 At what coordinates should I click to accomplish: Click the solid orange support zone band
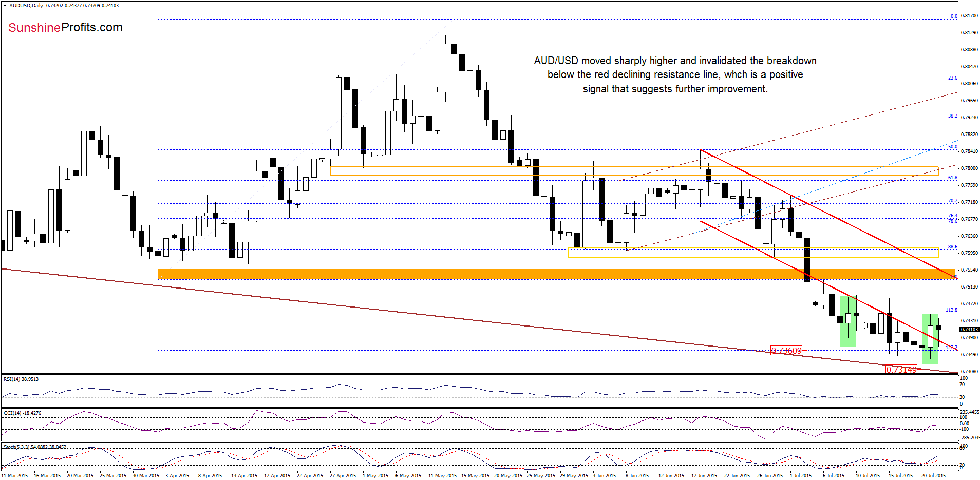coord(556,274)
